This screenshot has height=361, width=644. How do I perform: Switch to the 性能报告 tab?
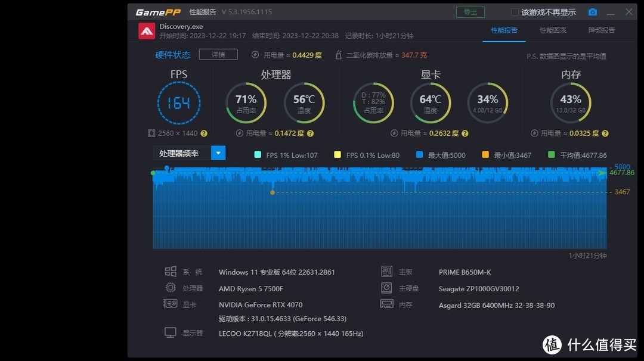coord(504,30)
